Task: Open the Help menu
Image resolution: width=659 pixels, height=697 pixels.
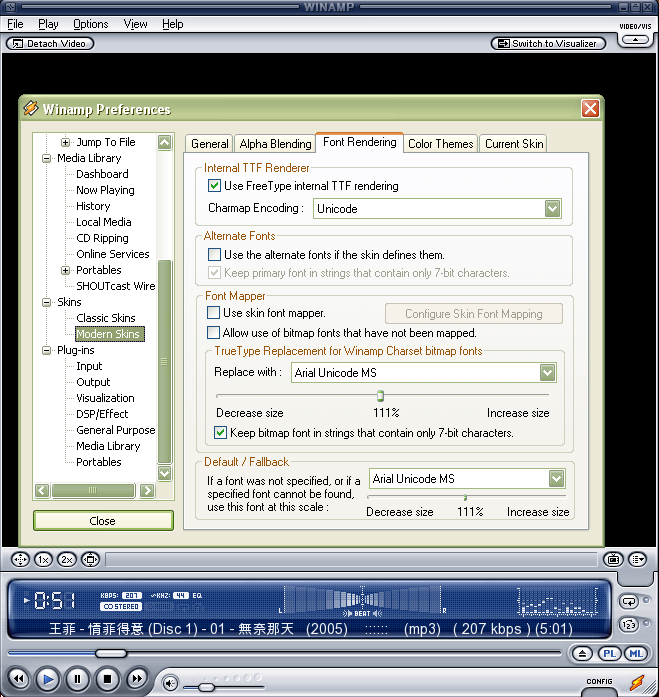Action: [x=172, y=24]
